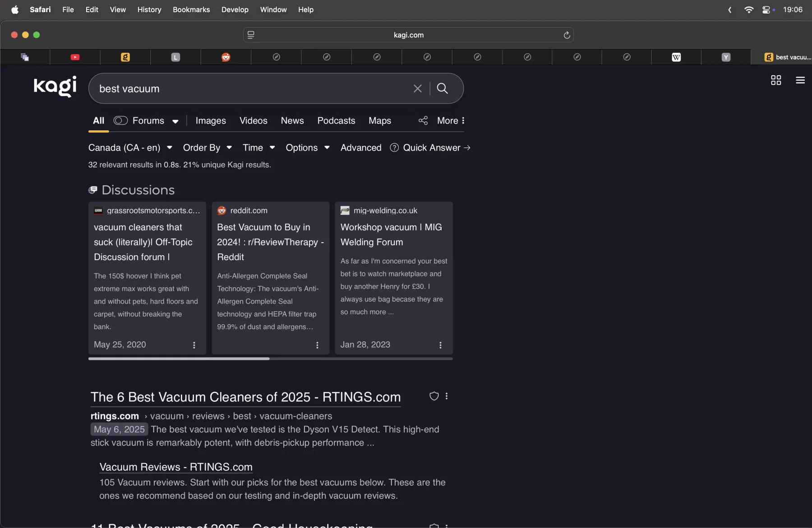
Task: Open the grid apps icon
Action: point(776,80)
